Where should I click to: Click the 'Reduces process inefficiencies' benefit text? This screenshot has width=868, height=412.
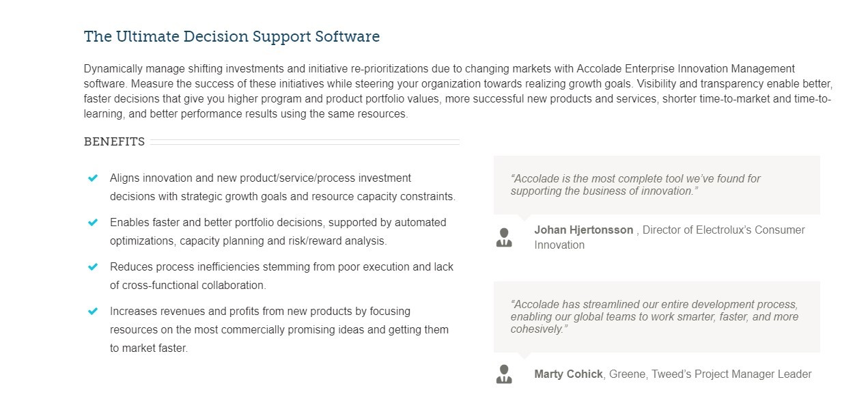[x=281, y=276]
